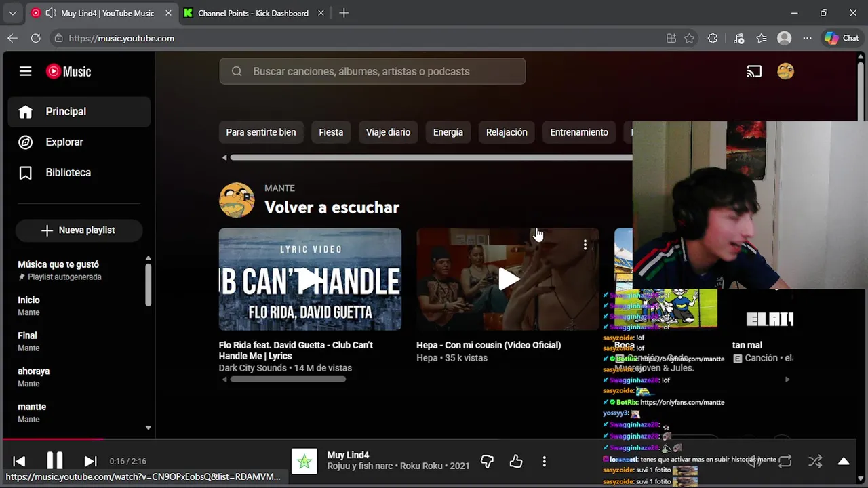This screenshot has height=488, width=868.
Task: Open a new browser tab
Action: coord(344,13)
